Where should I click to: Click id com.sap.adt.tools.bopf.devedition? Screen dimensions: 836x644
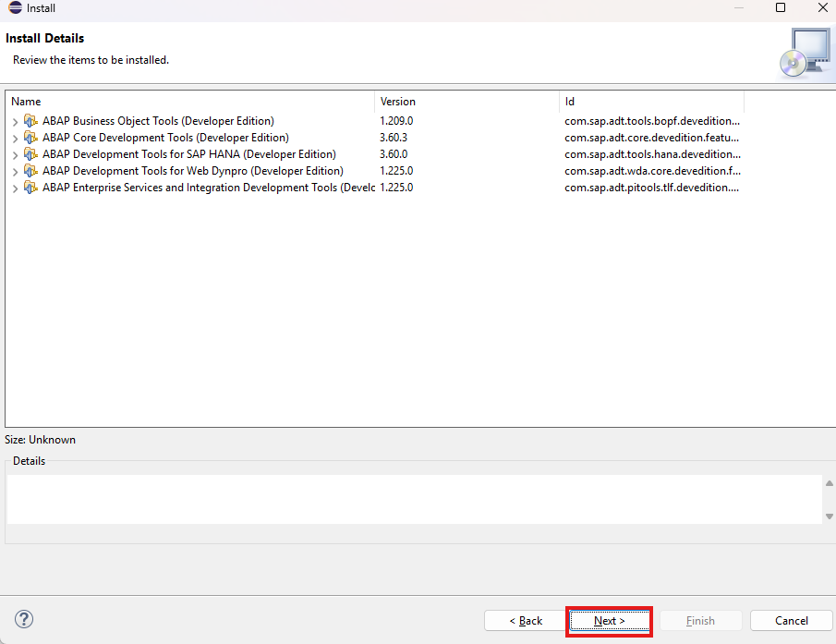(652, 121)
